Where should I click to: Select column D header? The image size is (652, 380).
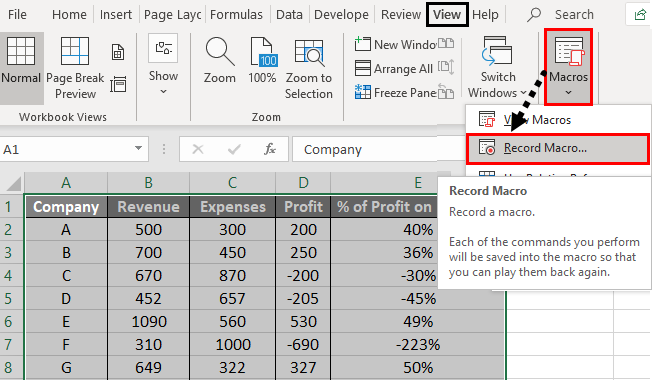pos(303,183)
